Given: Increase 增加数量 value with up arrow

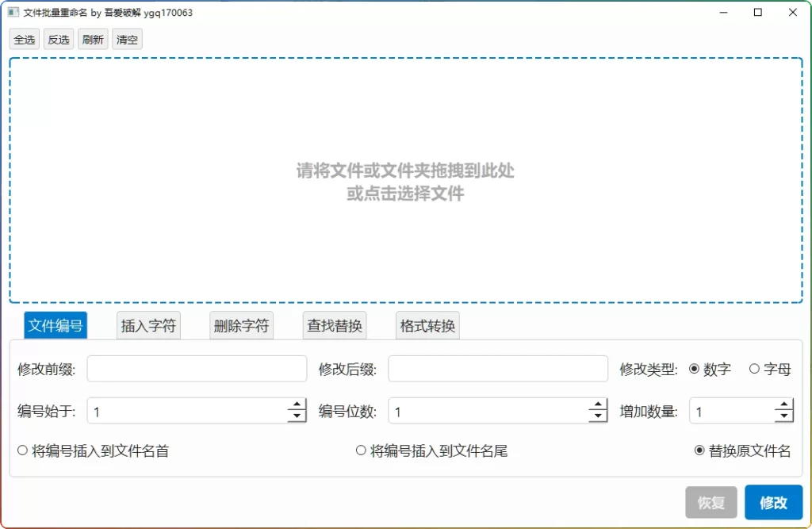Looking at the screenshot, I should 784,405.
